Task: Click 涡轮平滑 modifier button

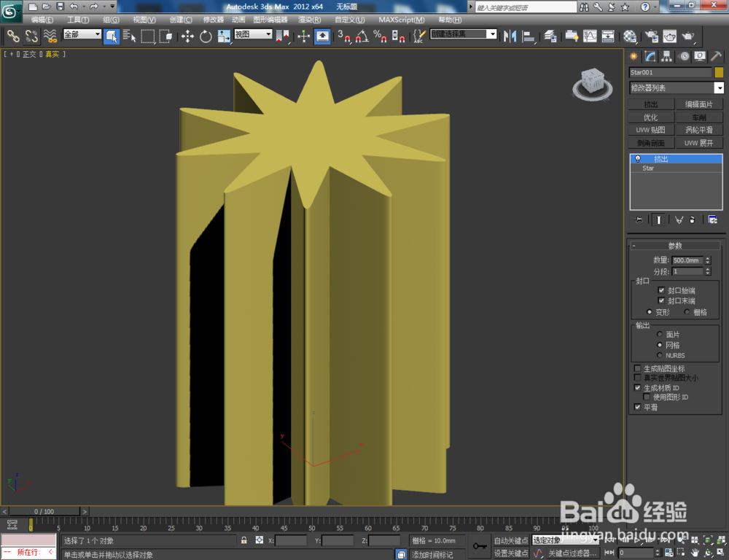Action: pos(699,130)
